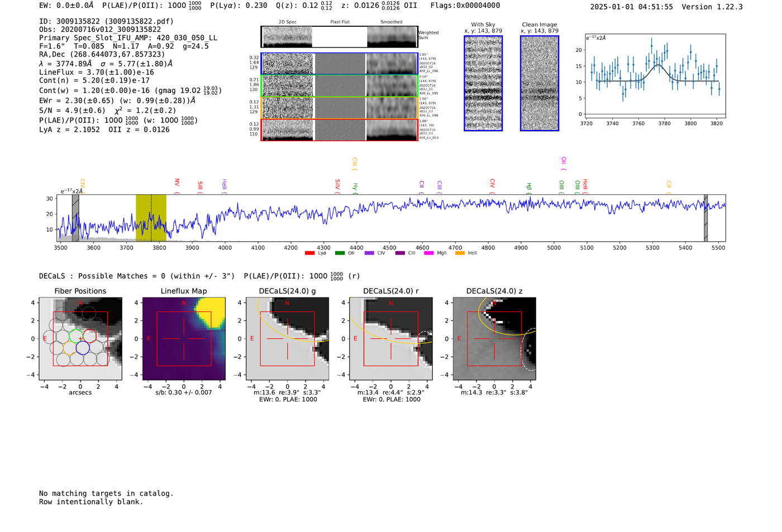782x532 pixels.
Task: Click the Cont(n) = 5.20(±0.19)e-17 line
Action: 94,80
